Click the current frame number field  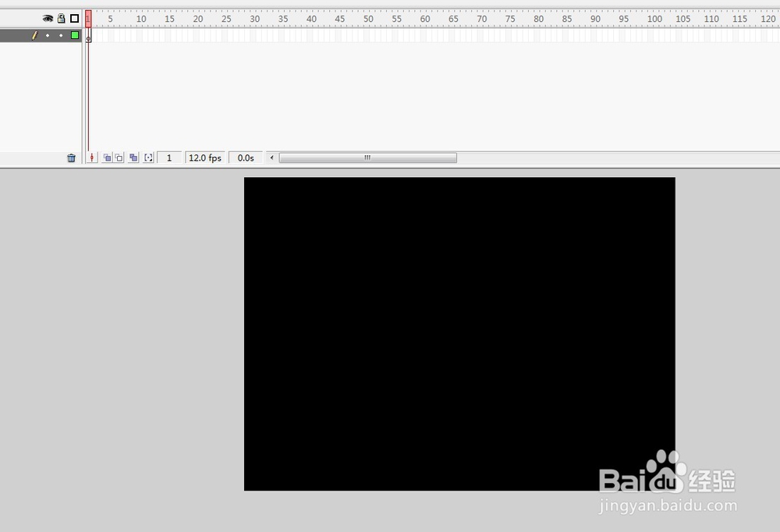[169, 158]
